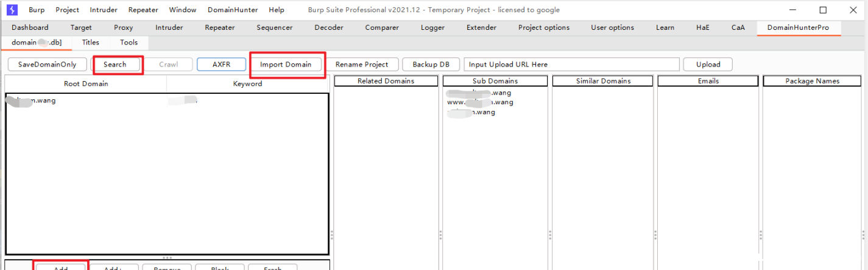Click the Backup DB button
The image size is (868, 270).
(x=431, y=65)
